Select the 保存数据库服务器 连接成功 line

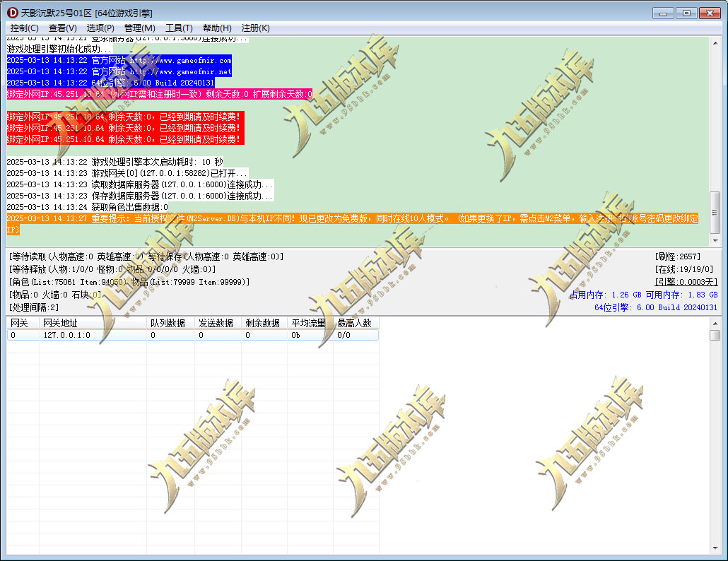[x=140, y=196]
